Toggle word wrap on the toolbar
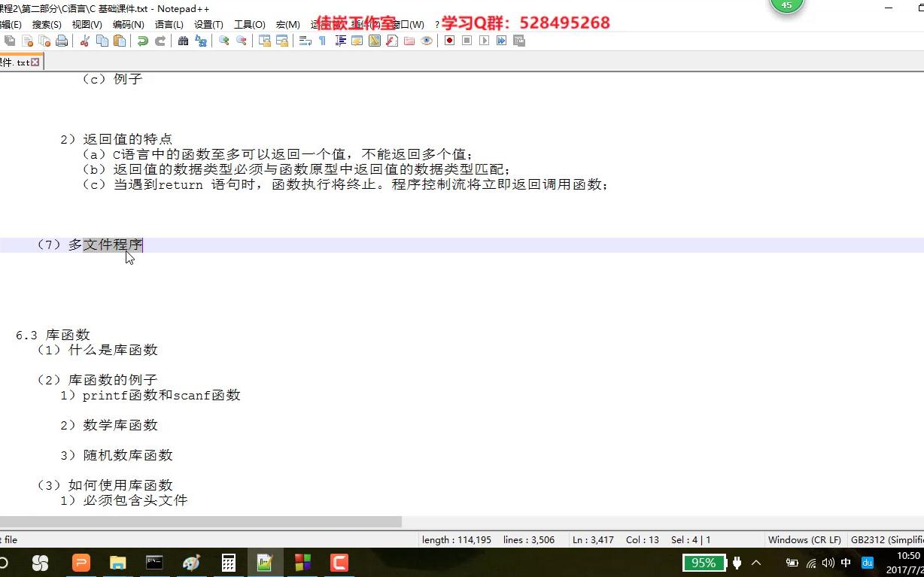924x577 pixels. [305, 41]
